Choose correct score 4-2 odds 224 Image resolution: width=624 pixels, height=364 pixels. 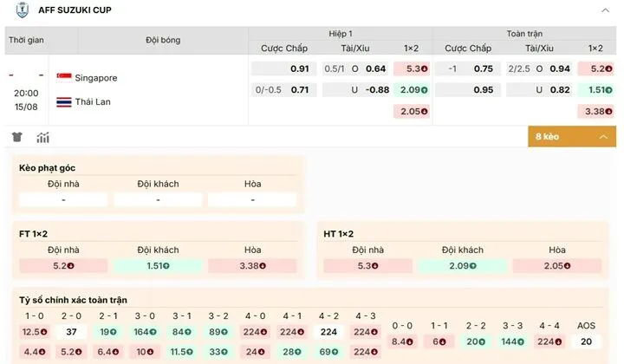click(328, 332)
